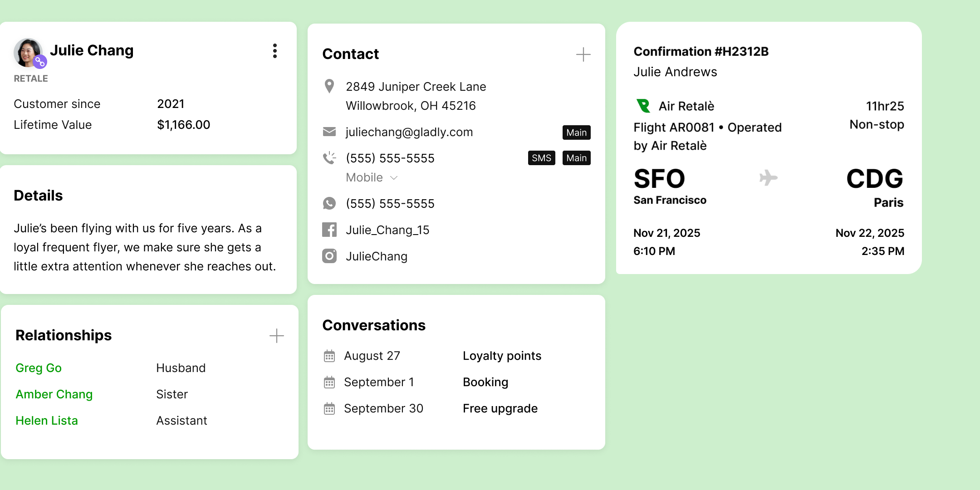Click Helen Lista the assistant
The image size is (980, 490).
pyautogui.click(x=47, y=421)
